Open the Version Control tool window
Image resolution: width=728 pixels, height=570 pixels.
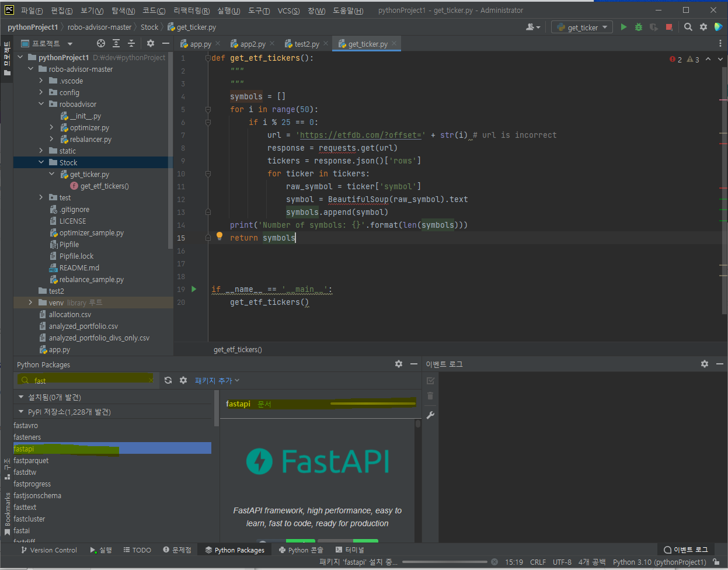click(x=48, y=550)
